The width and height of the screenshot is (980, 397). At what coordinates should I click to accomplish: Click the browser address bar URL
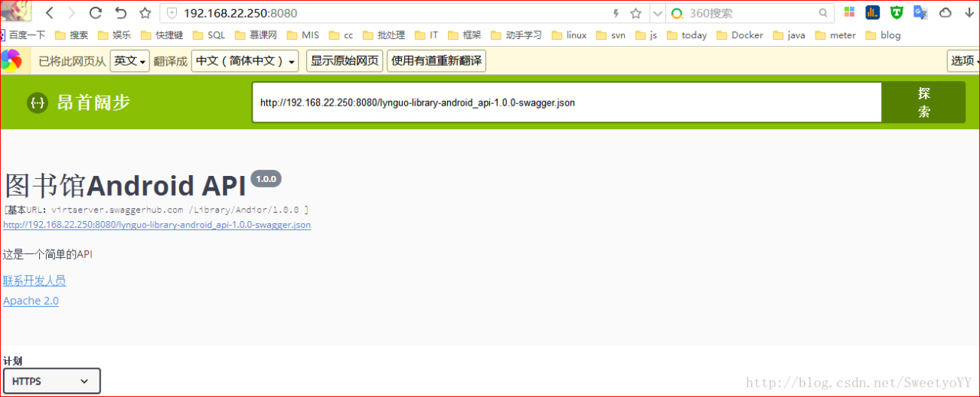[240, 13]
